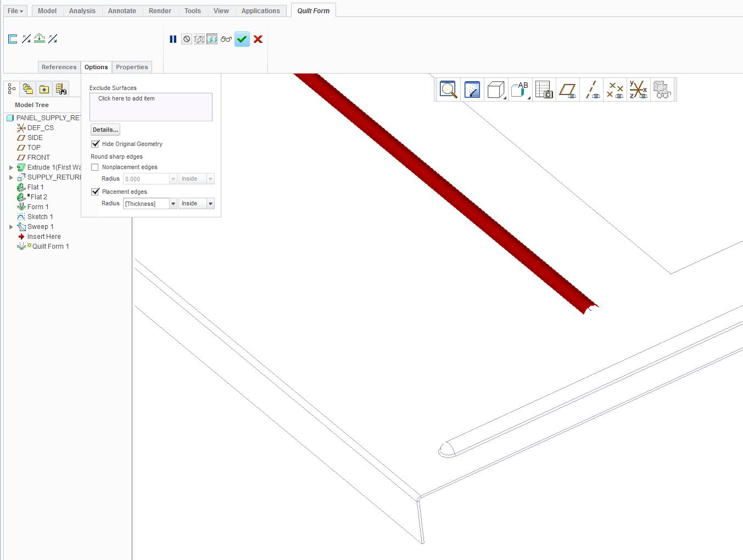Click the Refit magnifier icon
The width and height of the screenshot is (743, 560).
point(449,89)
